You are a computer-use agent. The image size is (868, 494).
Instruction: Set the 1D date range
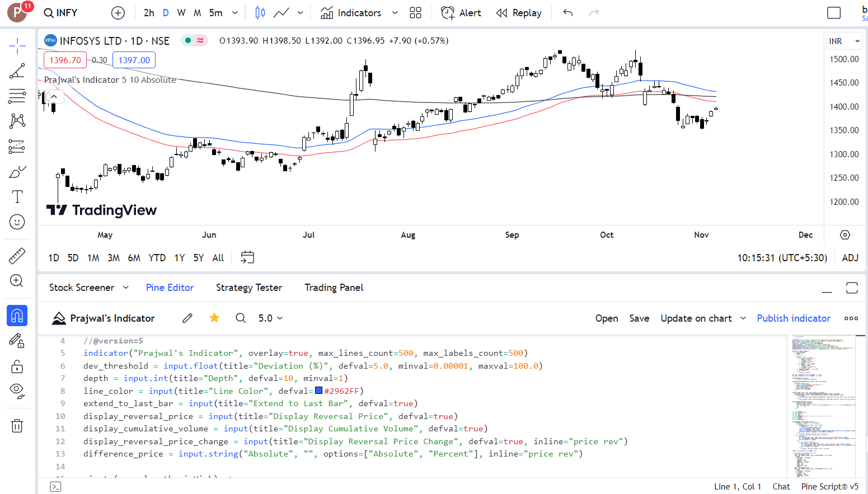54,258
